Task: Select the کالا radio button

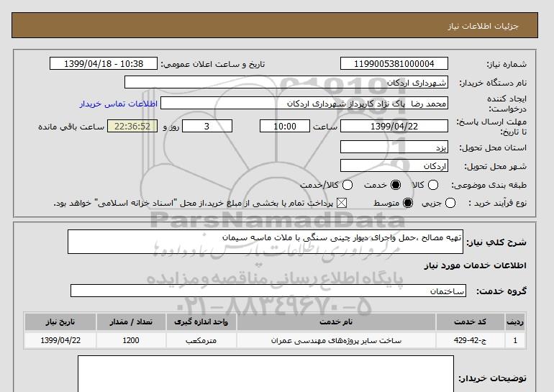Action: tap(433, 185)
